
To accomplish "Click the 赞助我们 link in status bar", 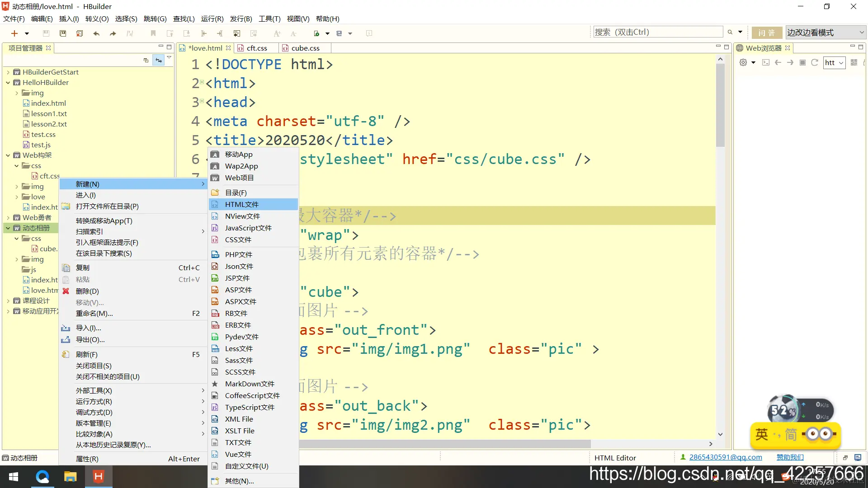I will tap(790, 457).
